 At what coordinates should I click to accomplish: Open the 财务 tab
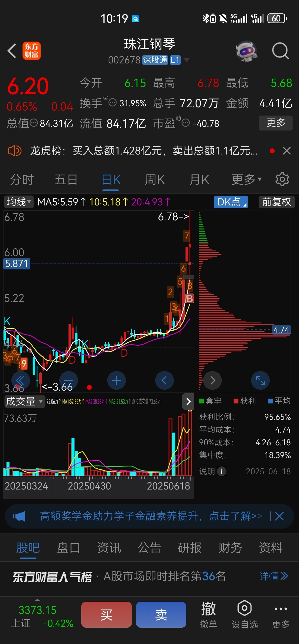[x=230, y=548]
